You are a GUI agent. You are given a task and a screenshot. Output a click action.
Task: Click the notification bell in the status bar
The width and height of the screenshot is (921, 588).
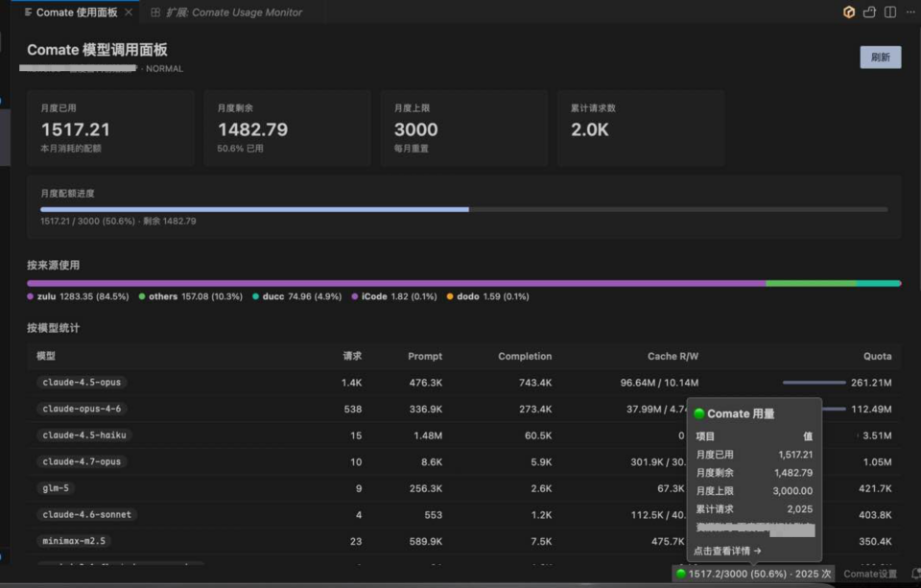tap(915, 574)
